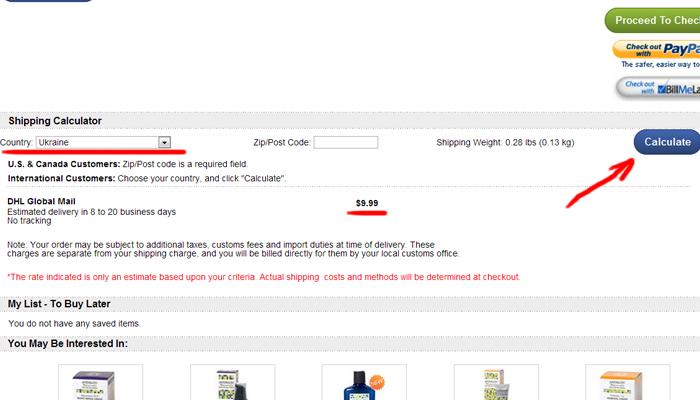Click the My List - To Buy Later header

(x=59, y=304)
